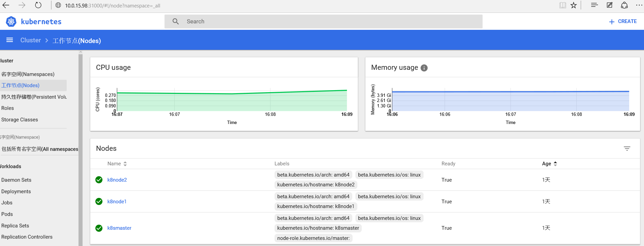Open Persistent Volumes in the sidebar

pyautogui.click(x=33, y=97)
